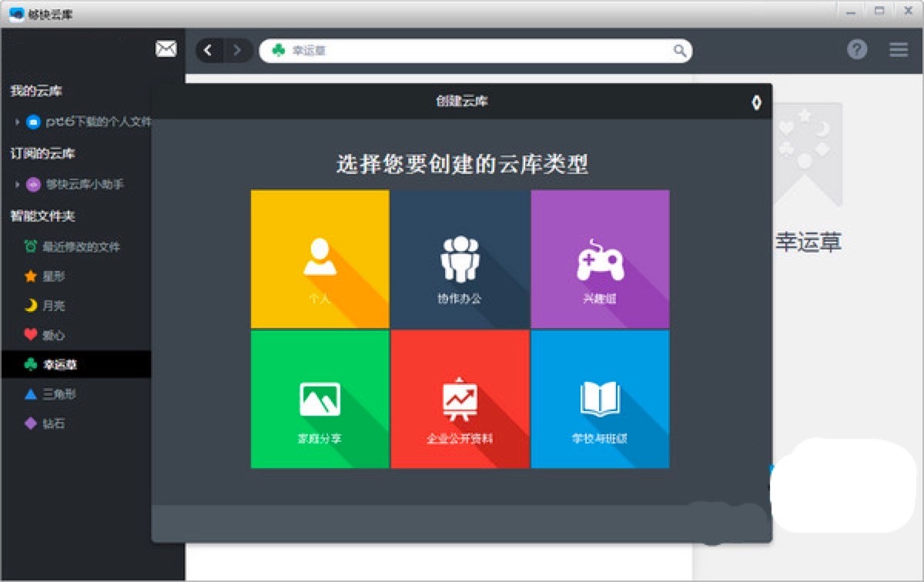
Task: Click the person silhouette icon on yellow tile
Action: 320,256
